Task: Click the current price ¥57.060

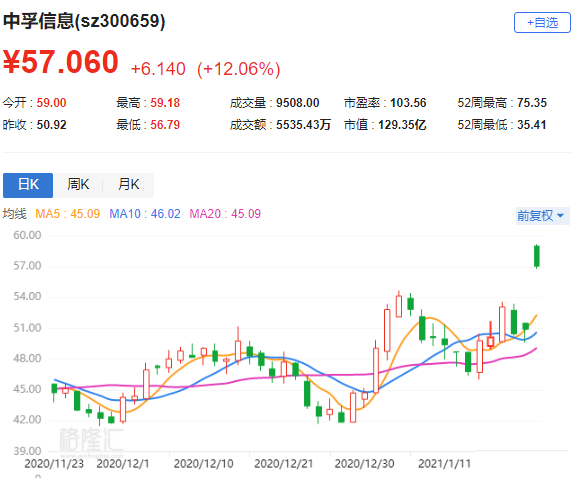Action: 61,62
